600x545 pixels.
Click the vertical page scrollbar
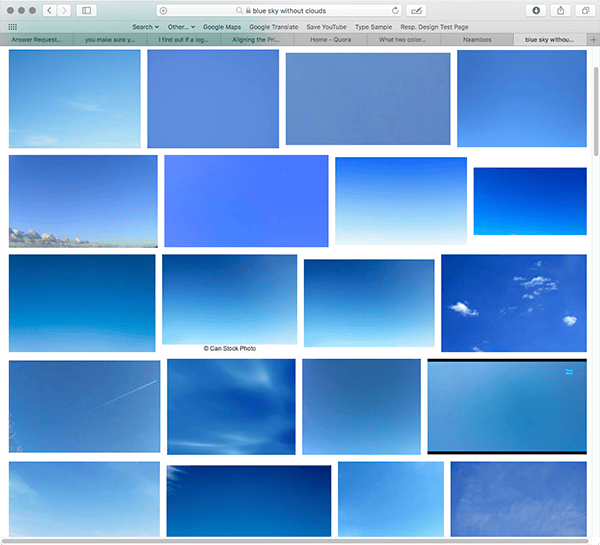tap(596, 111)
